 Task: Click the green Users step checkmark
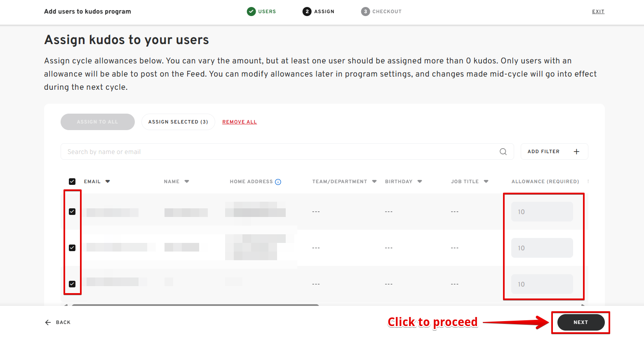pyautogui.click(x=251, y=12)
